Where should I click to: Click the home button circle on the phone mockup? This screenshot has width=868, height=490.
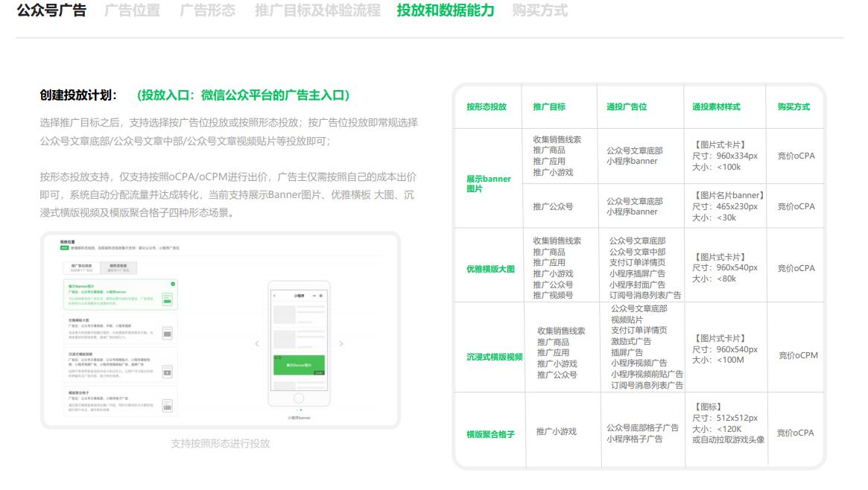299,398
